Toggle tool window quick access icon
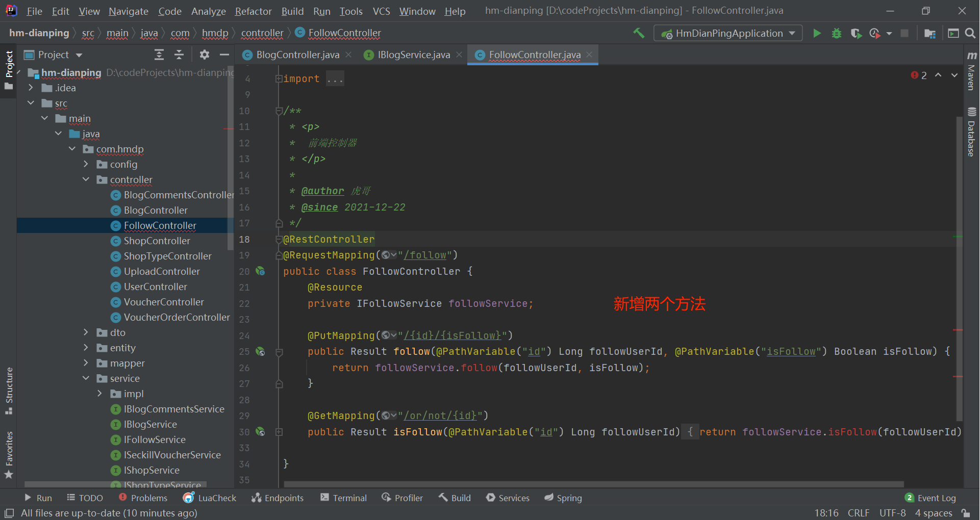This screenshot has width=980, height=520. 9,513
